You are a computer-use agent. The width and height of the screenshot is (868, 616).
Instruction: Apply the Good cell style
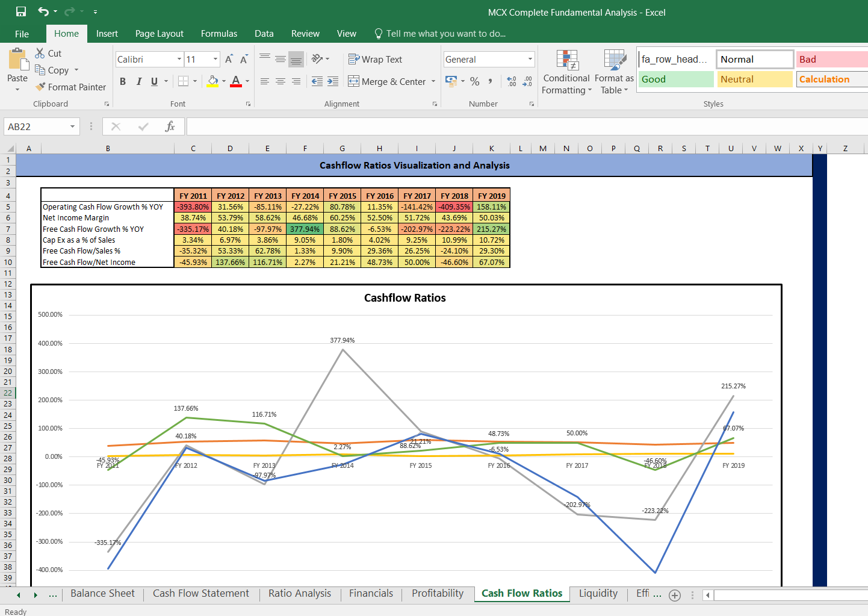676,79
